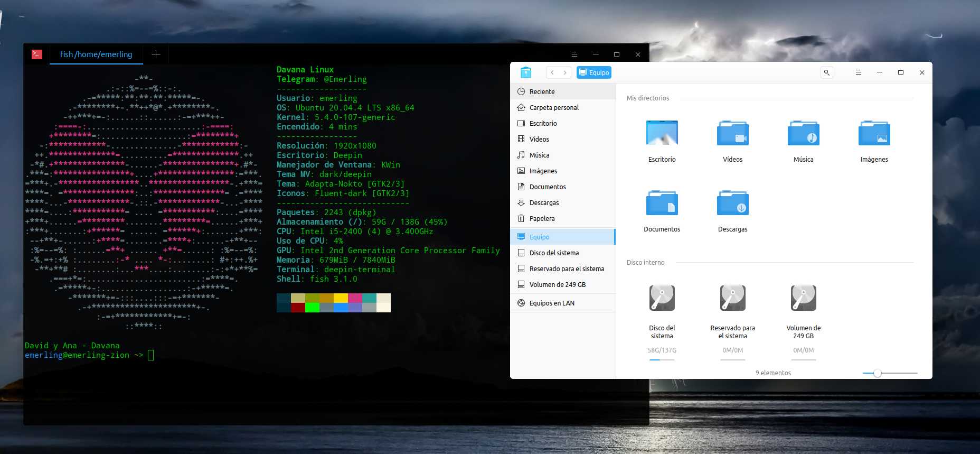Open Volumen de 249 GB drive icon

point(803,298)
